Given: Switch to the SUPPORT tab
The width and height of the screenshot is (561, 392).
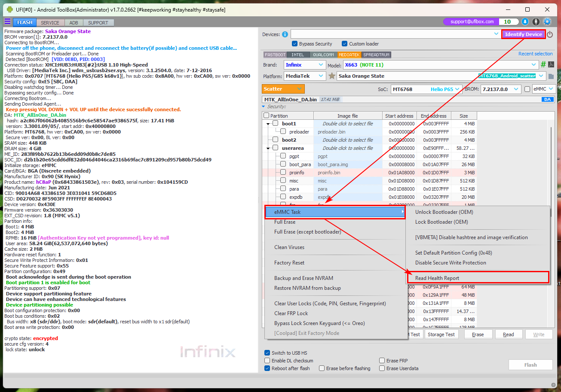Looking at the screenshot, I should pos(98,23).
